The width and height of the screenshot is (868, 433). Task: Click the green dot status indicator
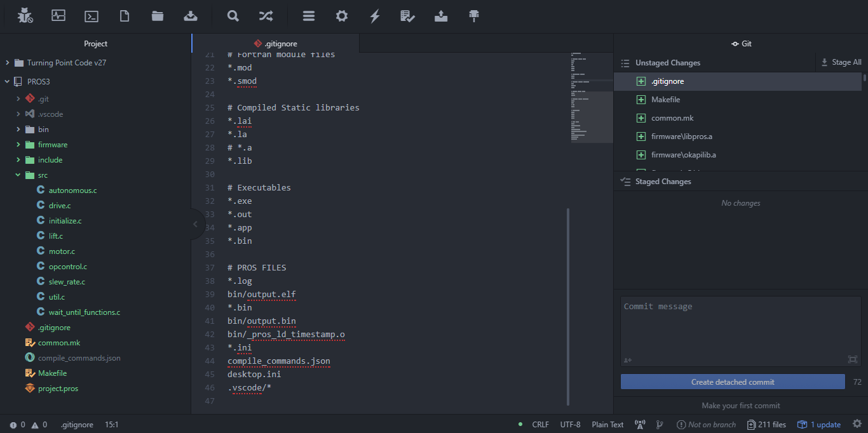click(x=520, y=424)
